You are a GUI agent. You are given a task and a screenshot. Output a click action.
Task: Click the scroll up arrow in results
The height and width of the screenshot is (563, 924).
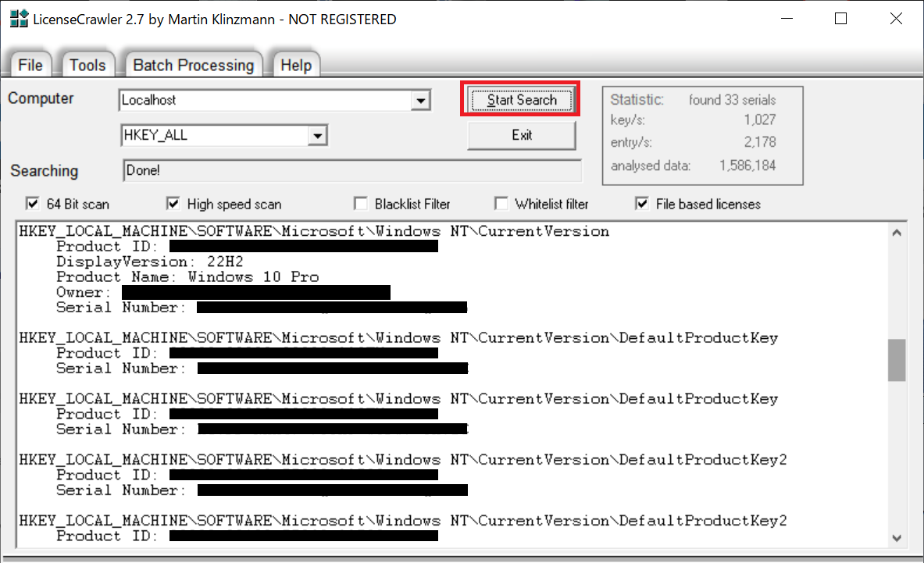(x=897, y=232)
